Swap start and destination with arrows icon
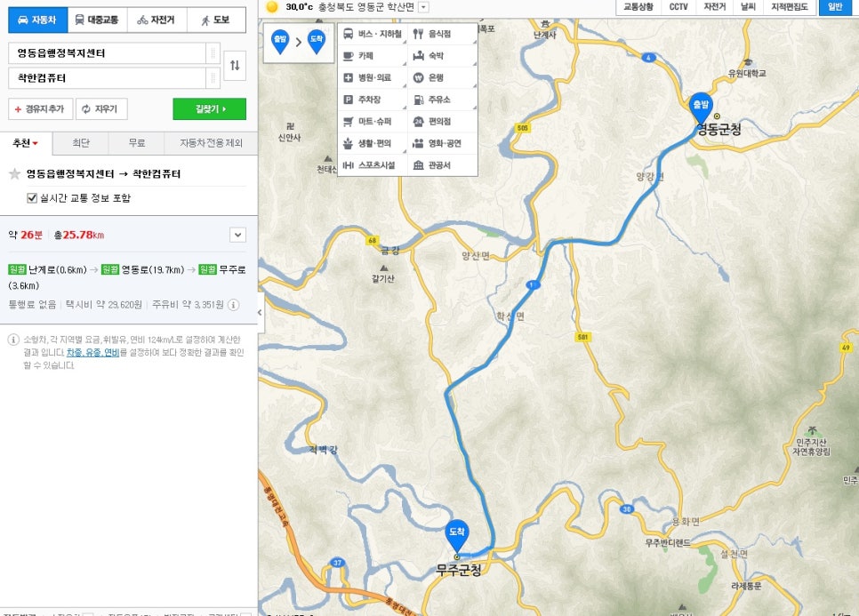The image size is (859, 616). click(x=235, y=66)
